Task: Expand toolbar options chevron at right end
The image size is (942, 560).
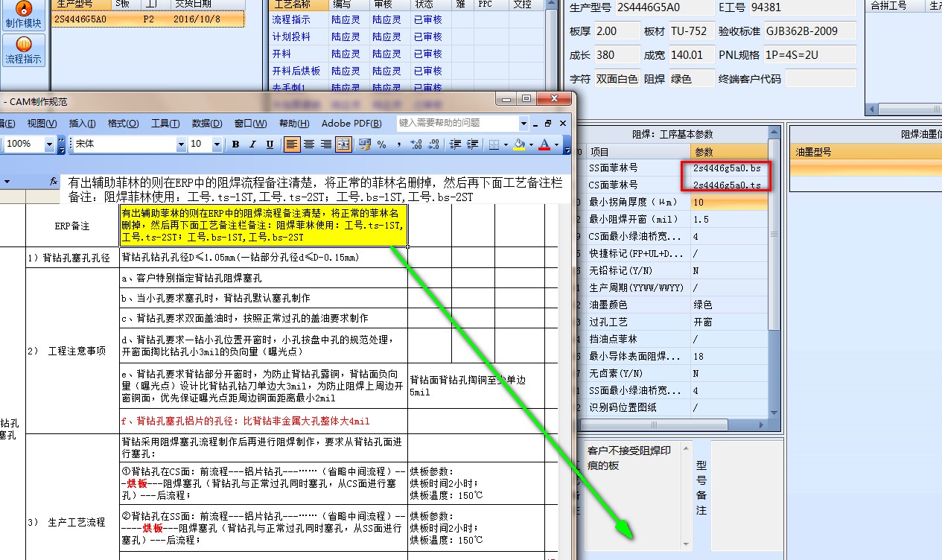Action: 567,144
